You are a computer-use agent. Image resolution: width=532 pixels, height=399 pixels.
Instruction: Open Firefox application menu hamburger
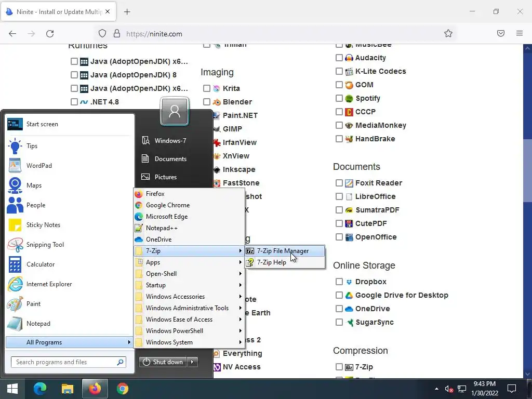pos(520,33)
